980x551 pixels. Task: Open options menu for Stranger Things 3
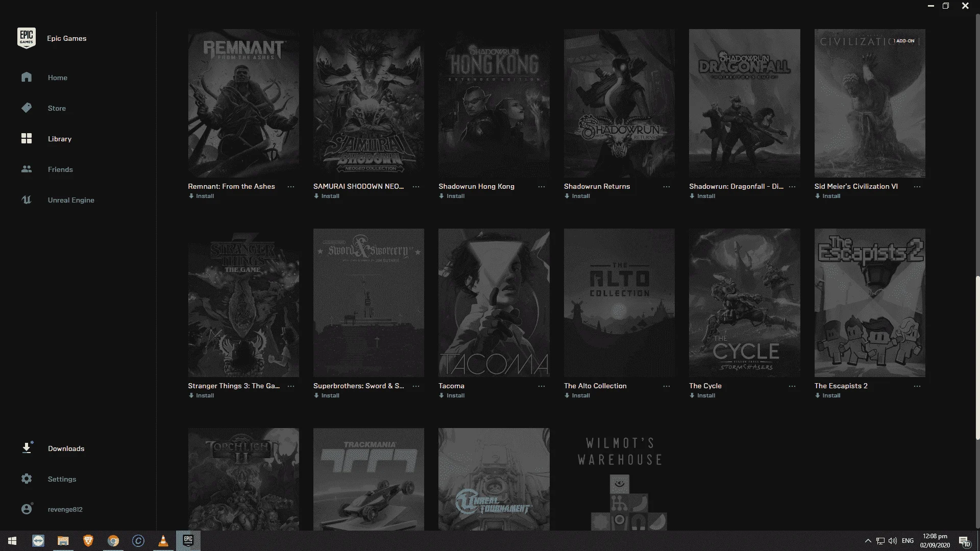291,386
